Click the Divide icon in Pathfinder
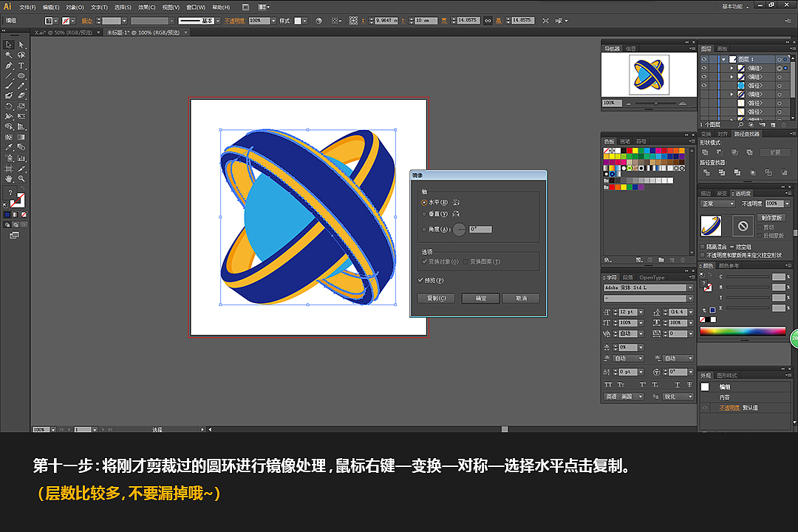This screenshot has height=532, width=798. point(706,173)
